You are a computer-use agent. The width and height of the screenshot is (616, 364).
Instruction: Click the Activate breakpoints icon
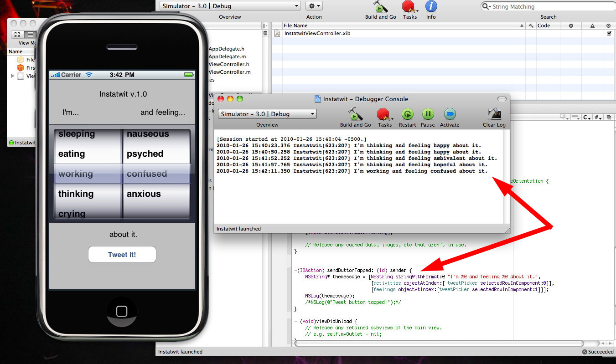450,114
